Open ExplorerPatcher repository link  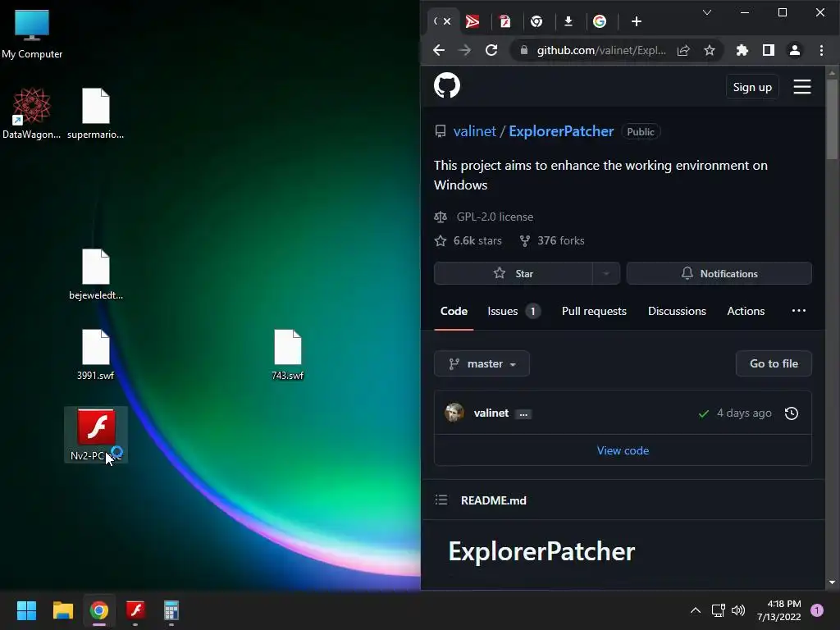[561, 131]
